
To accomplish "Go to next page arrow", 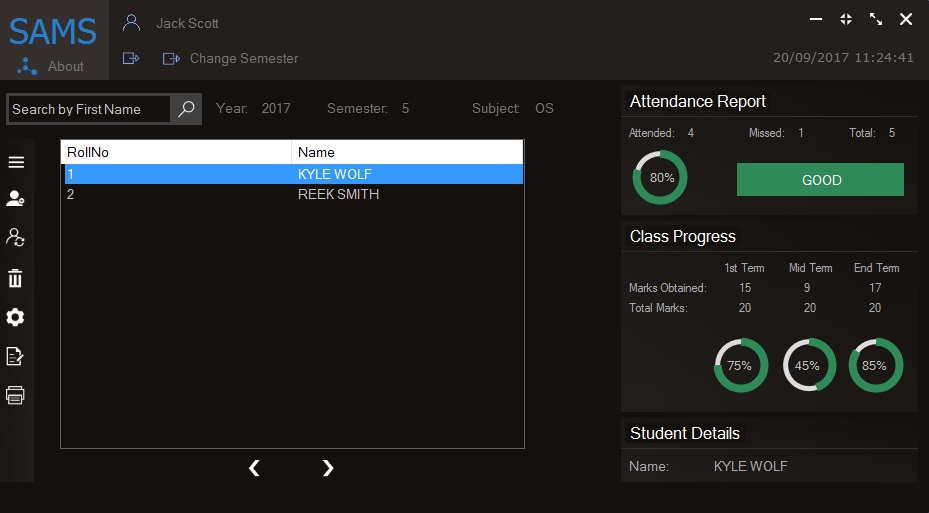I will 328,468.
